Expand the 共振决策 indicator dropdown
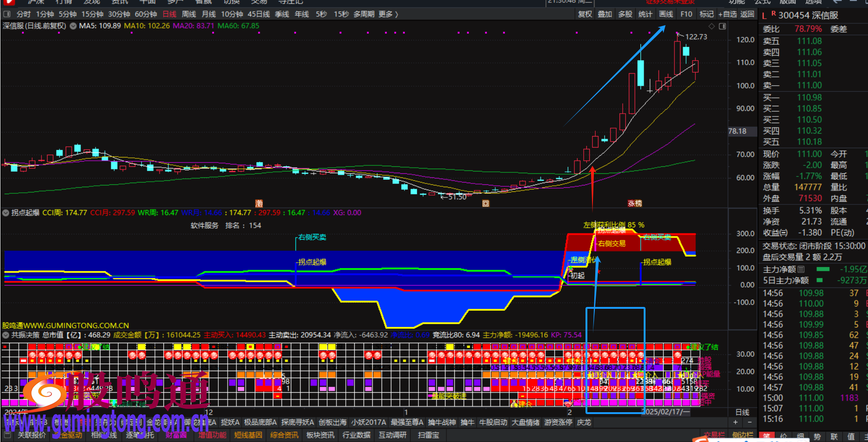Screen dimensions: 868x442 coord(6,335)
